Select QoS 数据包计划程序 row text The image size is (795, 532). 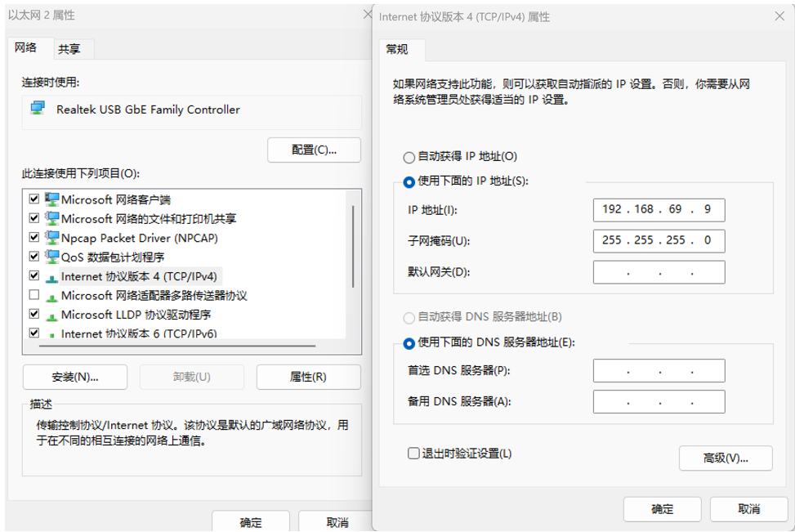coord(113,257)
